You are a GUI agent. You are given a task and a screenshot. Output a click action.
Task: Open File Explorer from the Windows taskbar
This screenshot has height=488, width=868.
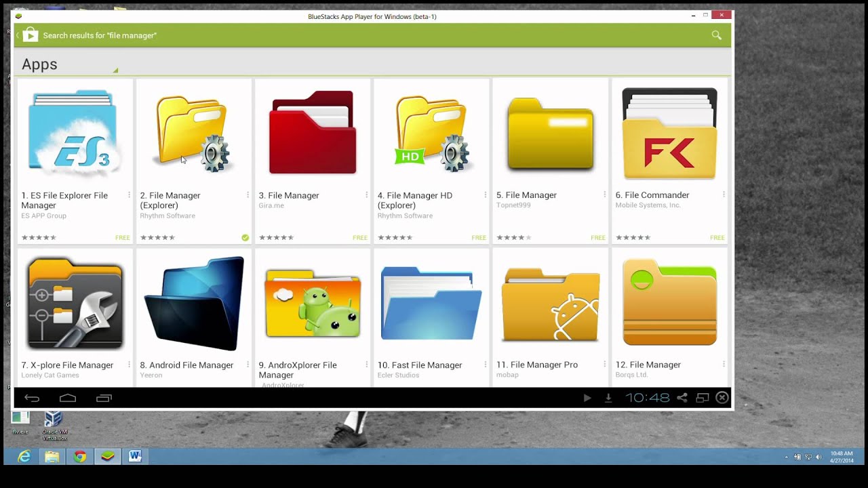[x=52, y=456]
